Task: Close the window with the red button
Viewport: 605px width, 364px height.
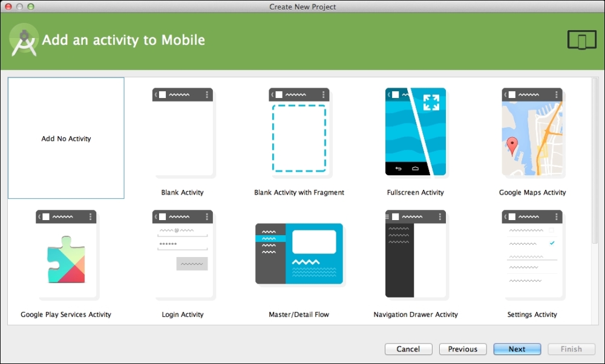Action: (x=8, y=7)
